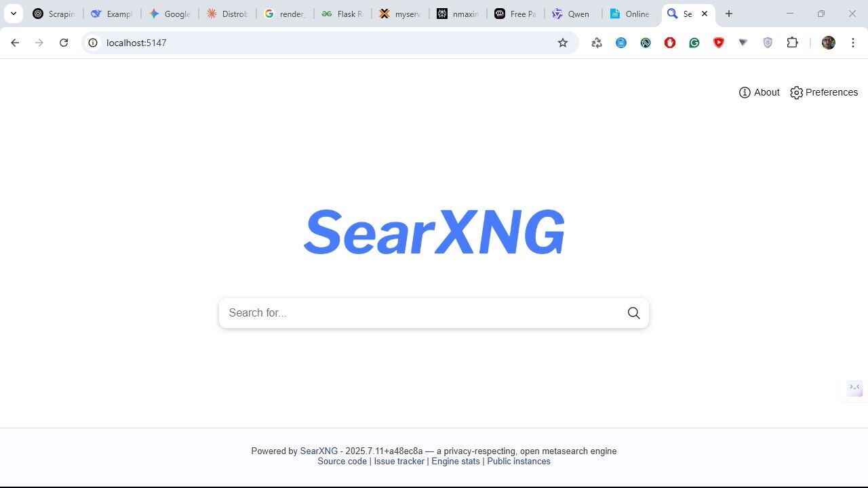Reload the page with the refresh icon
Screen dimensions: 868x488
point(64,43)
